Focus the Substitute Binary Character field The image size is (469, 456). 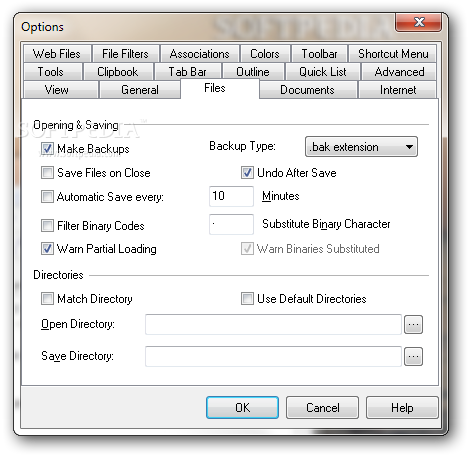coord(231,224)
